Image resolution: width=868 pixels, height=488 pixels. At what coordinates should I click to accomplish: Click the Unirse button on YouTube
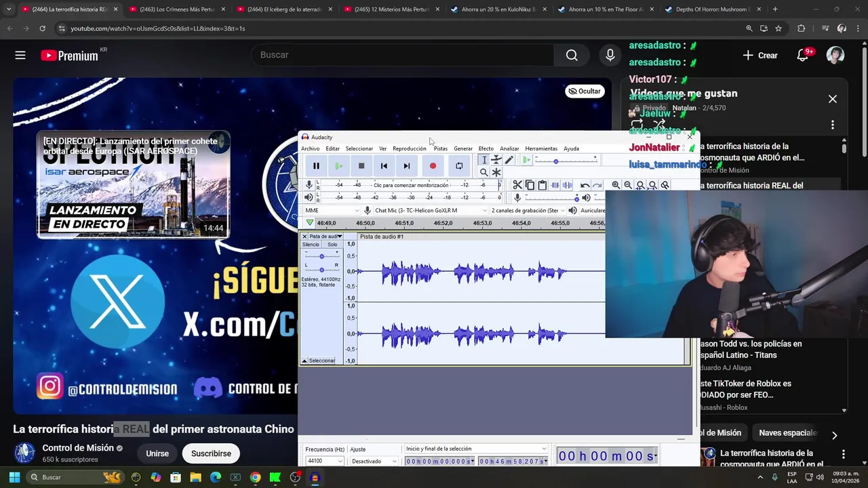pyautogui.click(x=157, y=453)
